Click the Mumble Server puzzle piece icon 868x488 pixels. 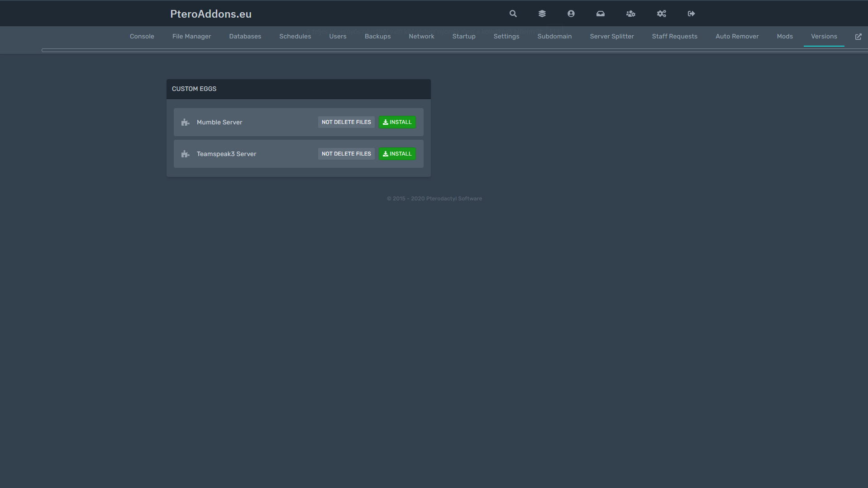pyautogui.click(x=185, y=122)
